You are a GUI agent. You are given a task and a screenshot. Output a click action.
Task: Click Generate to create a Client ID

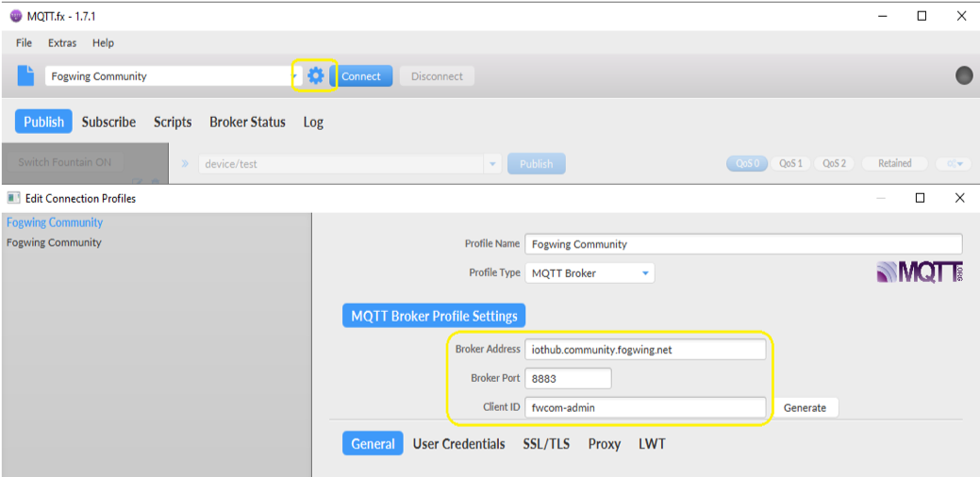805,407
